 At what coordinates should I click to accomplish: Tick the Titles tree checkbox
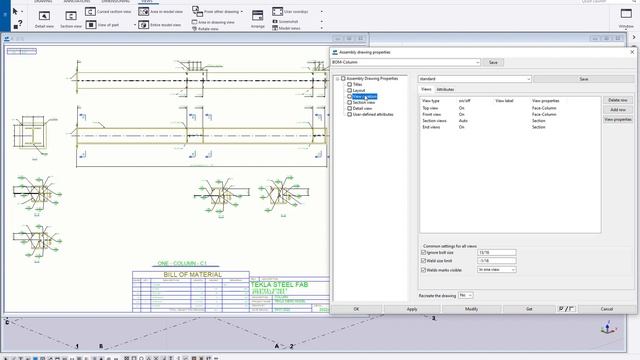click(x=349, y=84)
